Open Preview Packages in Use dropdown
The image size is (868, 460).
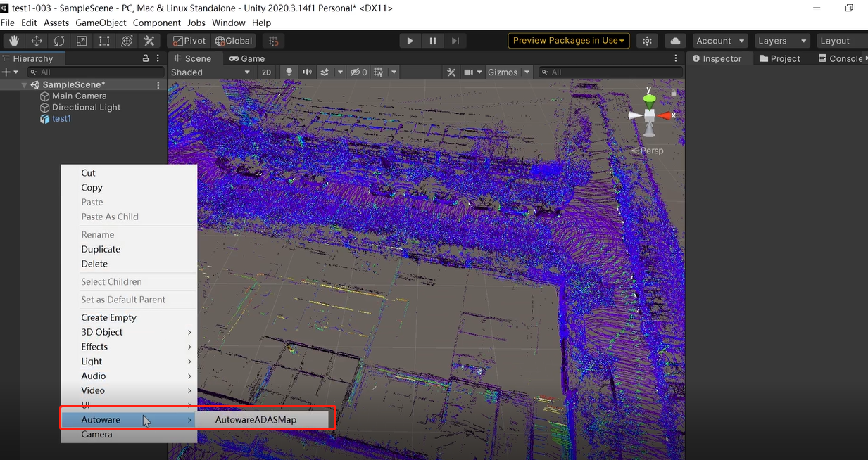(569, 41)
